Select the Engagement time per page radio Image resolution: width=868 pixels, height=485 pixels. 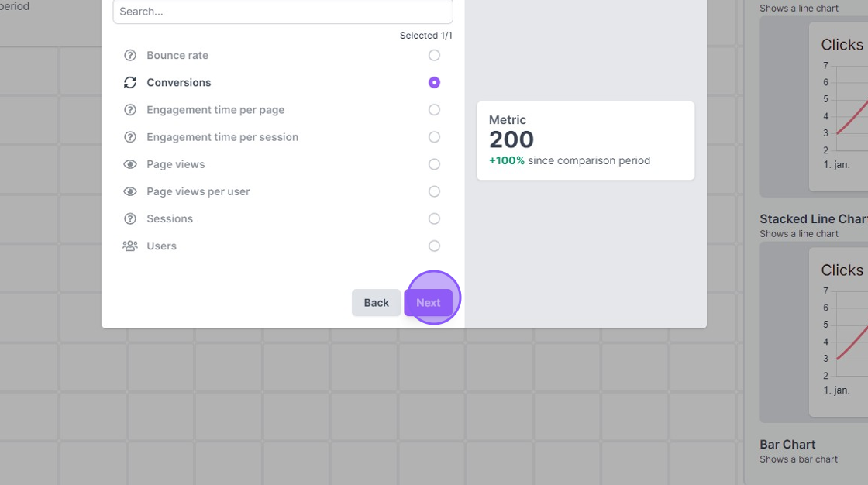[434, 109]
